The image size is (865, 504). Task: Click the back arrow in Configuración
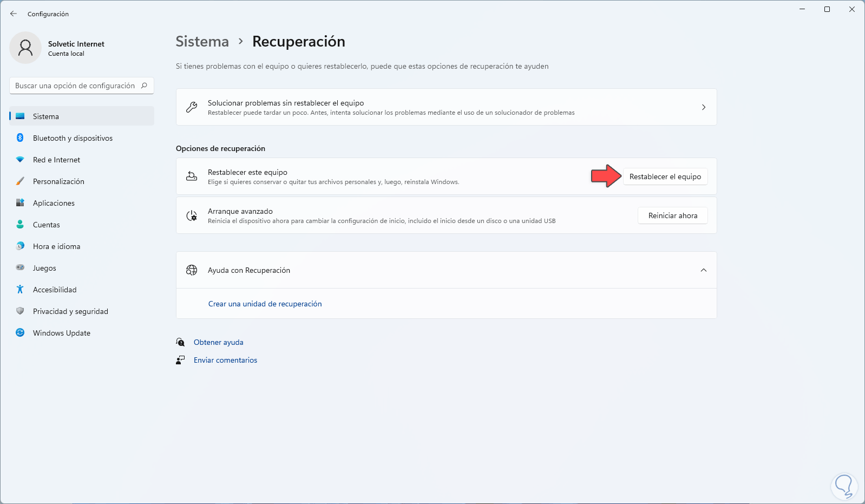coord(14,14)
